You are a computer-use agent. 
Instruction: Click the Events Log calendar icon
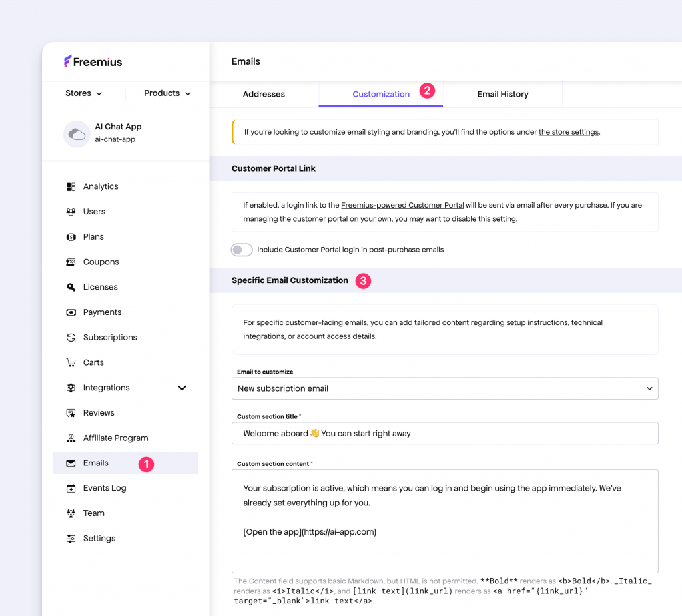71,488
